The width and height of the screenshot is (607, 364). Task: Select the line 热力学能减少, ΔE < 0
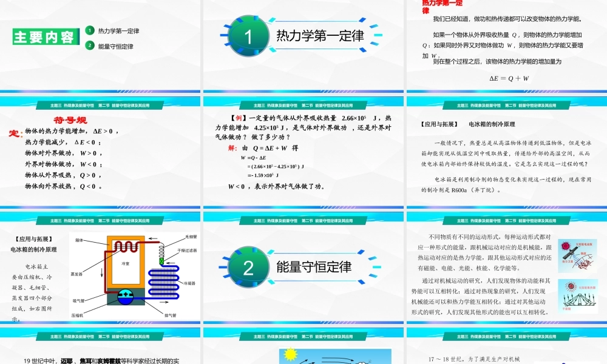[x=63, y=143]
